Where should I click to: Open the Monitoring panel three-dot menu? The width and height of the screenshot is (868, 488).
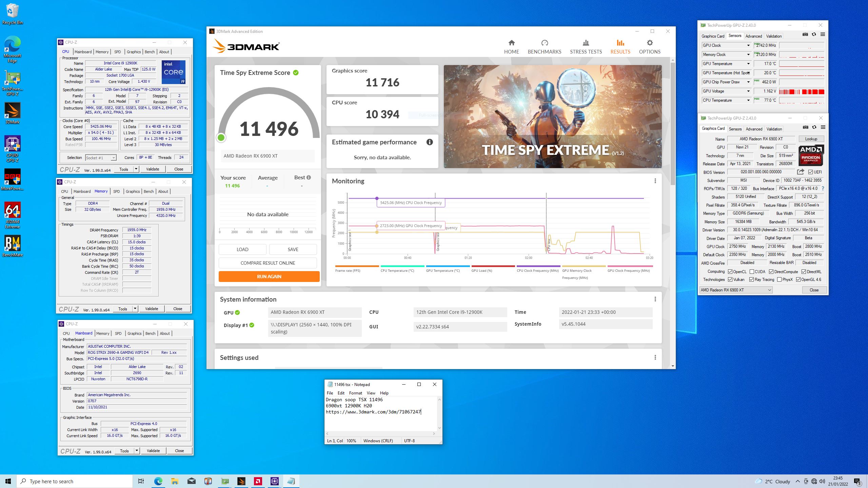click(x=655, y=181)
